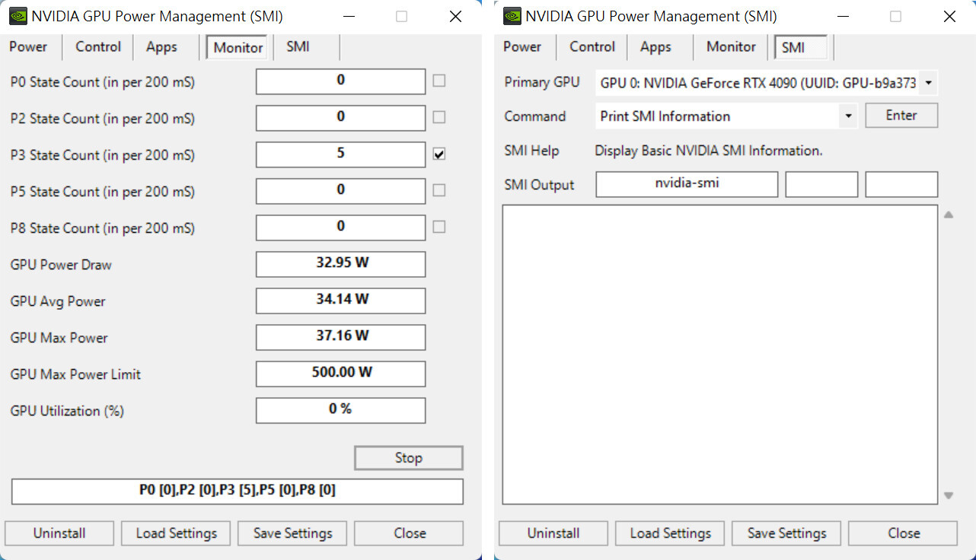
Task: Click Save Settings in the Monitor window
Action: tap(292, 533)
